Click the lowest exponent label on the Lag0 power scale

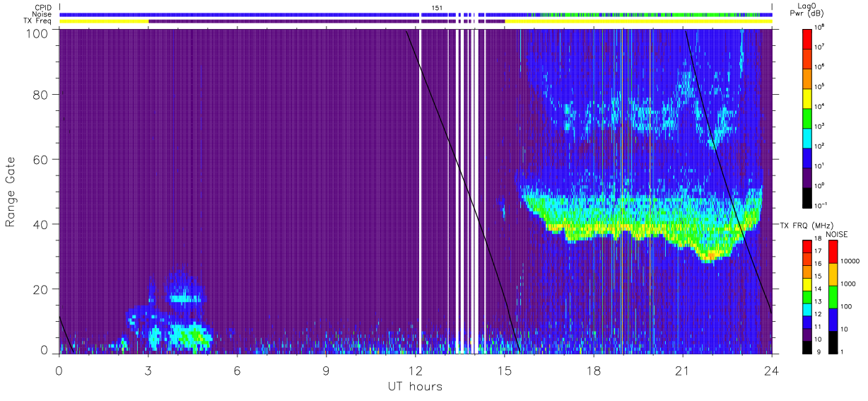[x=821, y=205]
